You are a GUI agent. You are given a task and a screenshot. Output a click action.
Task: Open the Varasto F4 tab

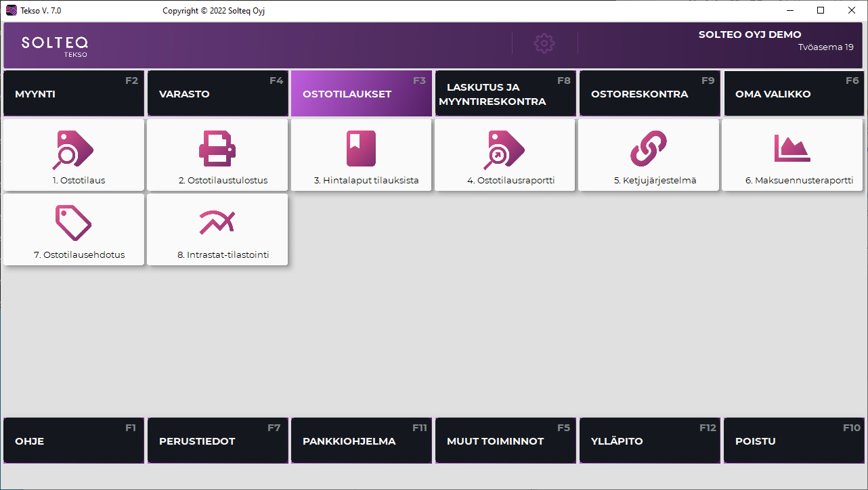[x=217, y=94]
